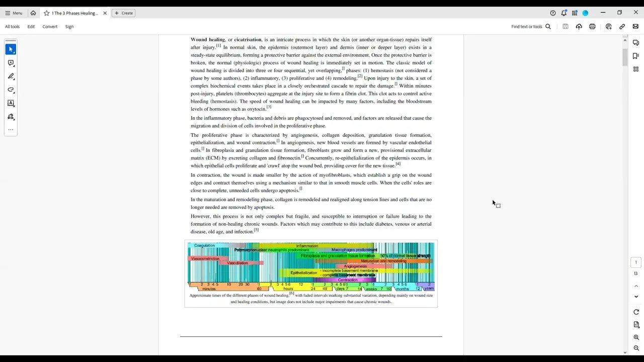Click Find text or tools search
644x362 pixels.
pos(531,27)
